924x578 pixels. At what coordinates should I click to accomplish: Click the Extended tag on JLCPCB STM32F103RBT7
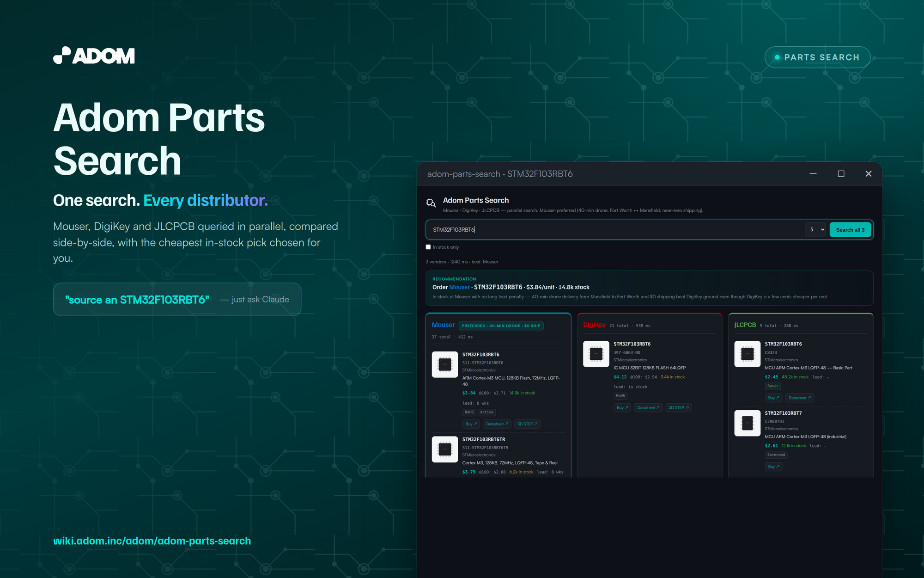pyautogui.click(x=776, y=455)
